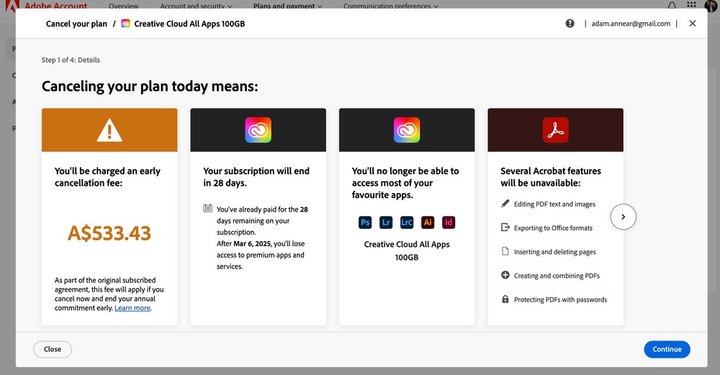Click the Continue button
The height and width of the screenshot is (375, 720).
[x=667, y=349]
